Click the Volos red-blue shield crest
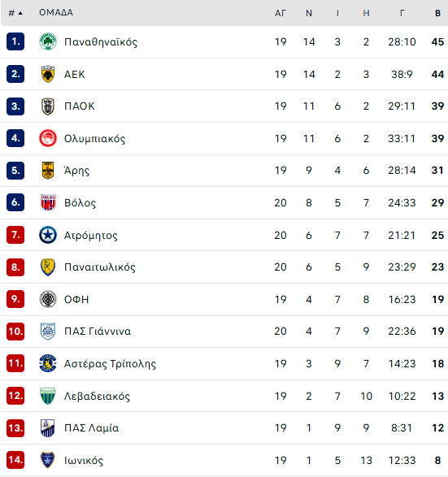The width and height of the screenshot is (448, 477). 48,202
